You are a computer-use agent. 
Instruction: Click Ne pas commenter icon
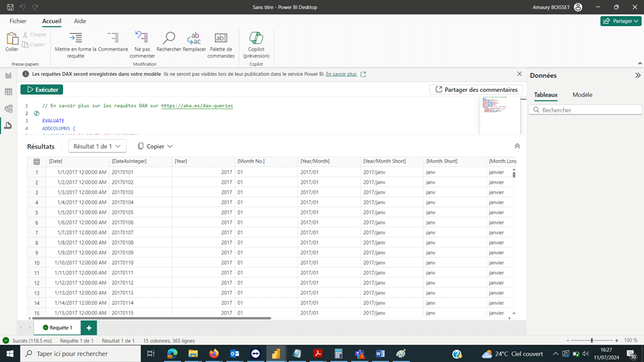coord(142,38)
